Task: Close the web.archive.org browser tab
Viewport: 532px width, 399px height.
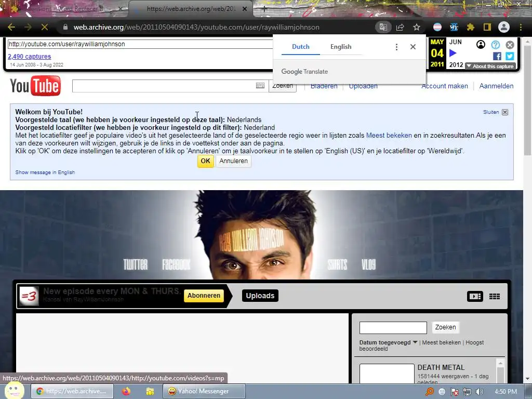Action: [x=245, y=9]
